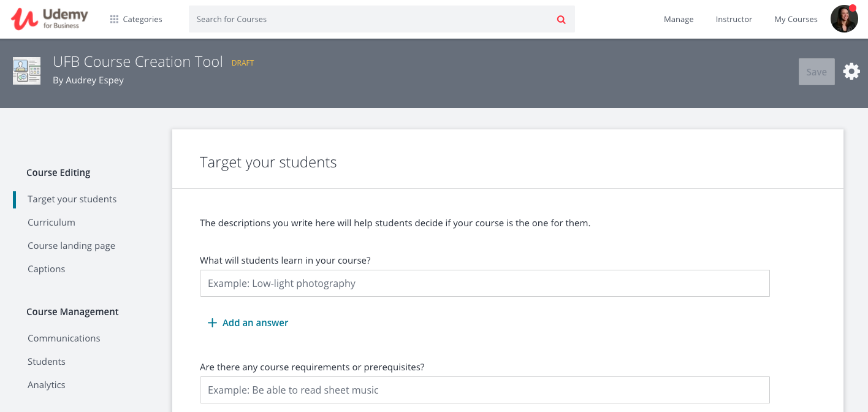868x412 pixels.
Task: Select Curriculum in the sidebar
Action: pos(51,222)
